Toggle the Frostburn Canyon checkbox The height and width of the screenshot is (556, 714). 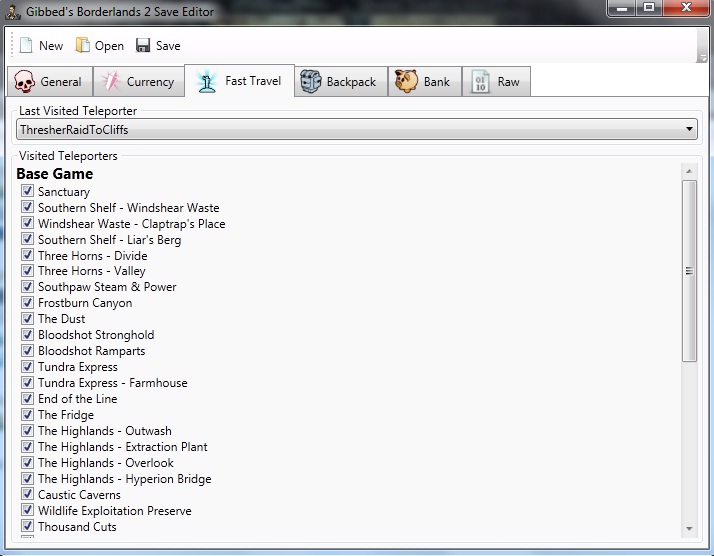coord(27,302)
